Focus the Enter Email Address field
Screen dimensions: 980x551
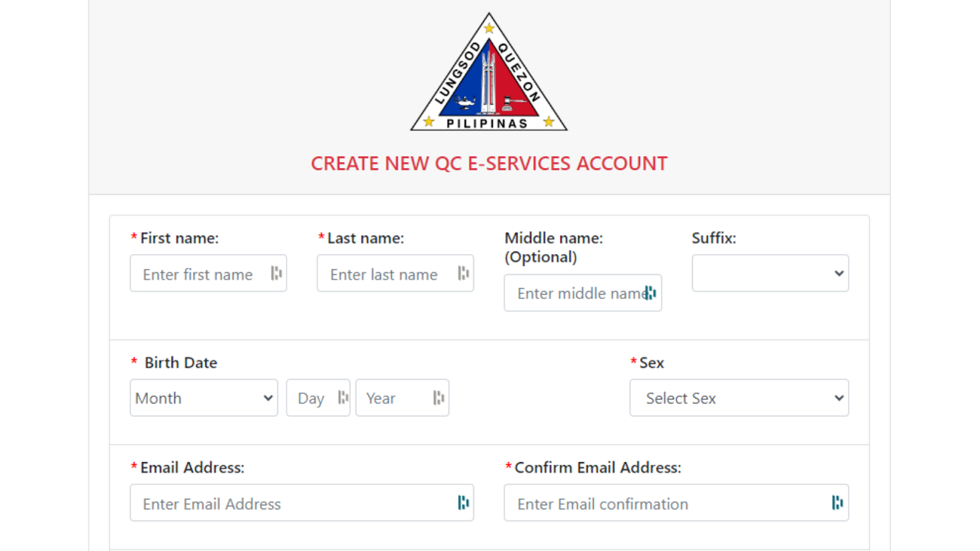point(302,503)
